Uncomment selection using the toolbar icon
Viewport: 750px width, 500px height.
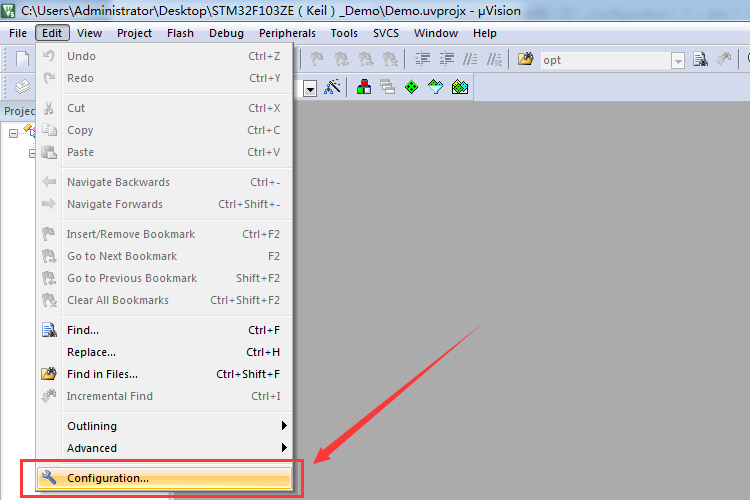click(x=495, y=59)
